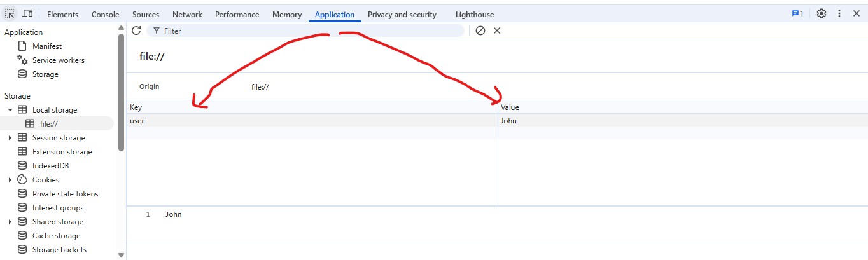The height and width of the screenshot is (260, 868).
Task: Open DevTools settings gear
Action: click(x=822, y=13)
